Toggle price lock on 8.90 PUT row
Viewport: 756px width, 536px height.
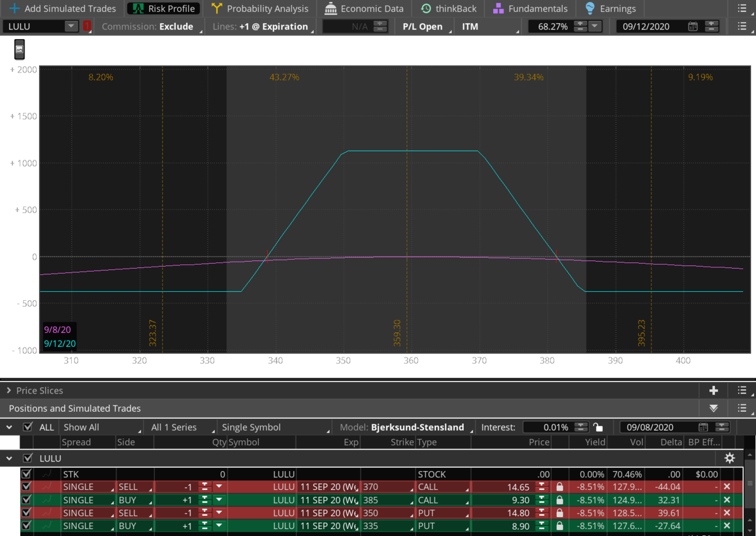pyautogui.click(x=559, y=525)
